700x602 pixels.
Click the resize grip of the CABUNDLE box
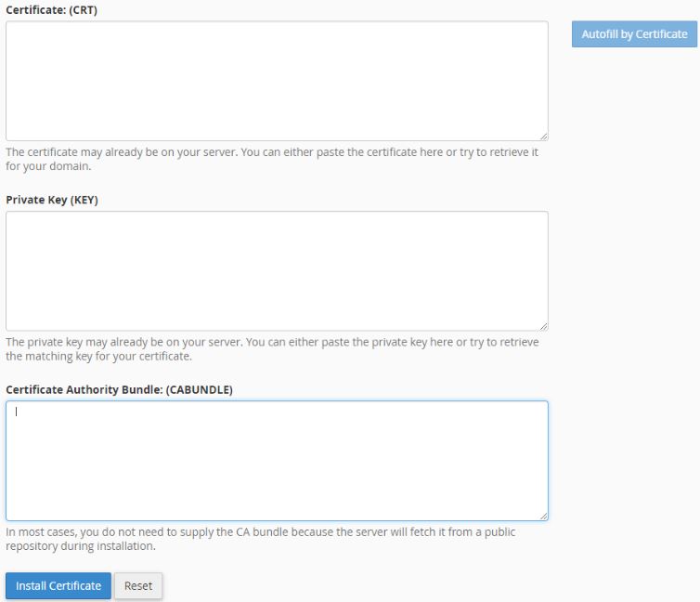[543, 516]
